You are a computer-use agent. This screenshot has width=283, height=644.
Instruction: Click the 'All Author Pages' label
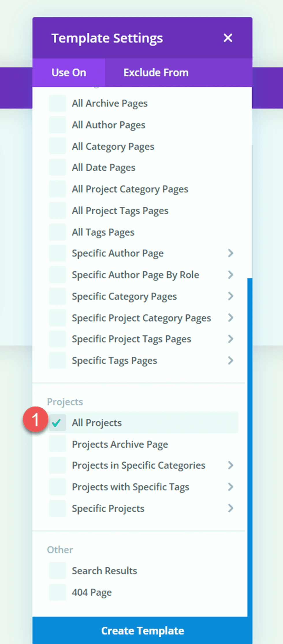click(x=109, y=125)
